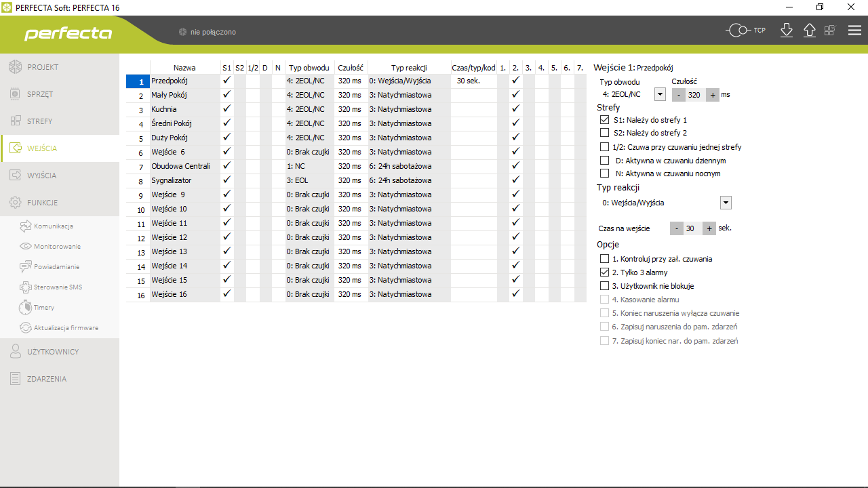
Task: Enable 'N: Aktywna w czuwaniu nocnym' checkbox
Action: click(605, 174)
